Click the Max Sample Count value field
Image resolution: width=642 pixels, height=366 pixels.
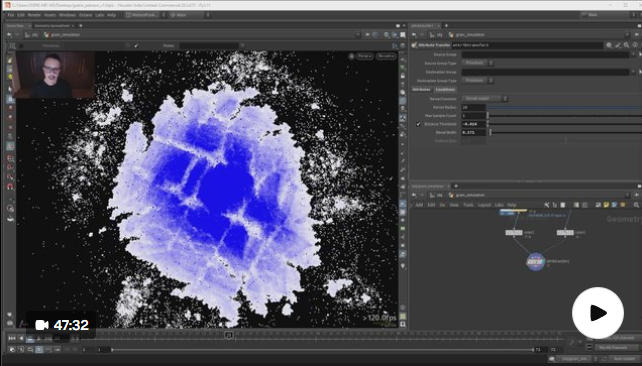point(473,116)
